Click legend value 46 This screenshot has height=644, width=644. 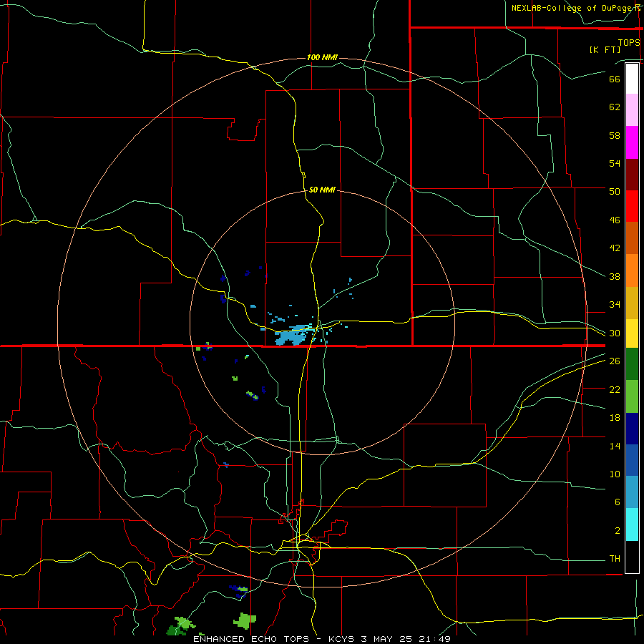tap(615, 220)
